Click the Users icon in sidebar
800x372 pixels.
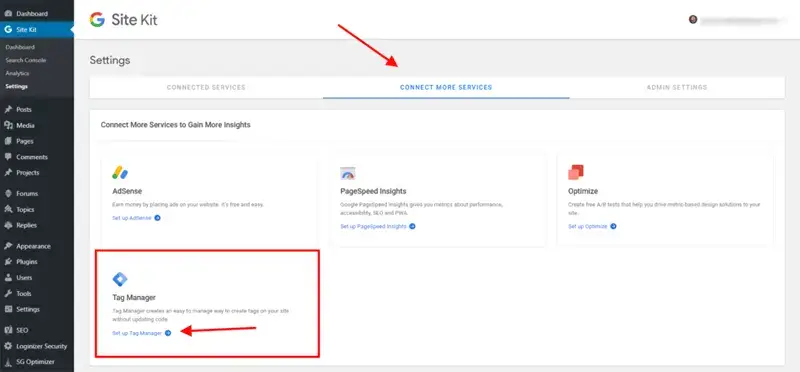tap(8, 278)
